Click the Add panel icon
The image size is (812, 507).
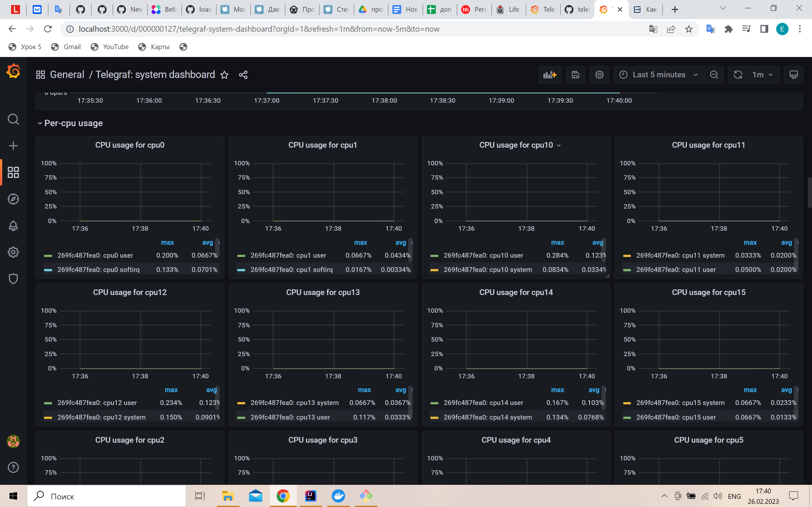coord(549,74)
